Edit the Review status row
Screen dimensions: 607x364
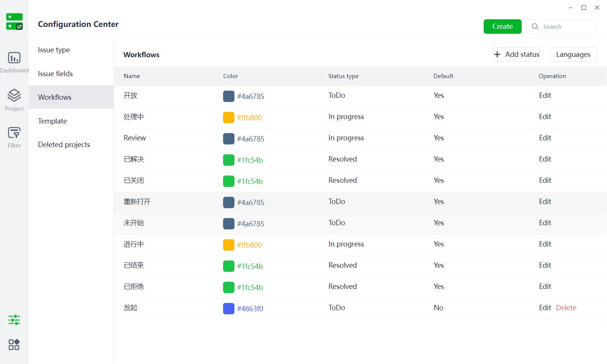point(545,138)
